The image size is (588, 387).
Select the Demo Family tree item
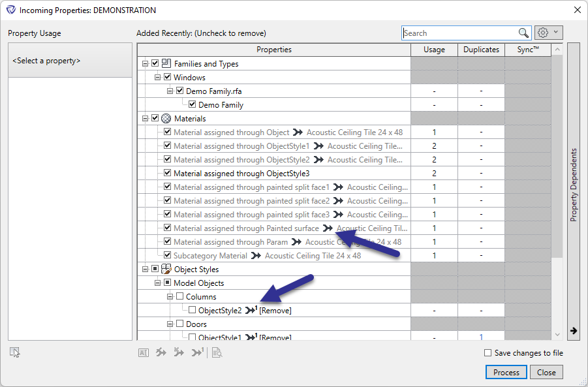point(221,105)
